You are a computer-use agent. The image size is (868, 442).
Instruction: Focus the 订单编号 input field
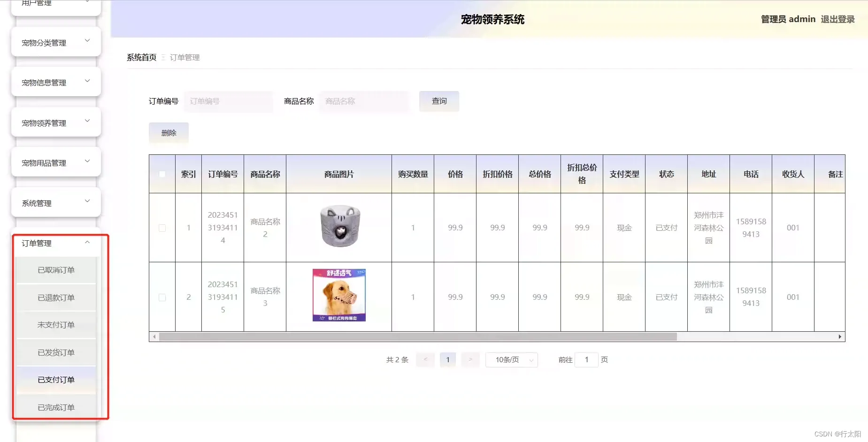[228, 101]
